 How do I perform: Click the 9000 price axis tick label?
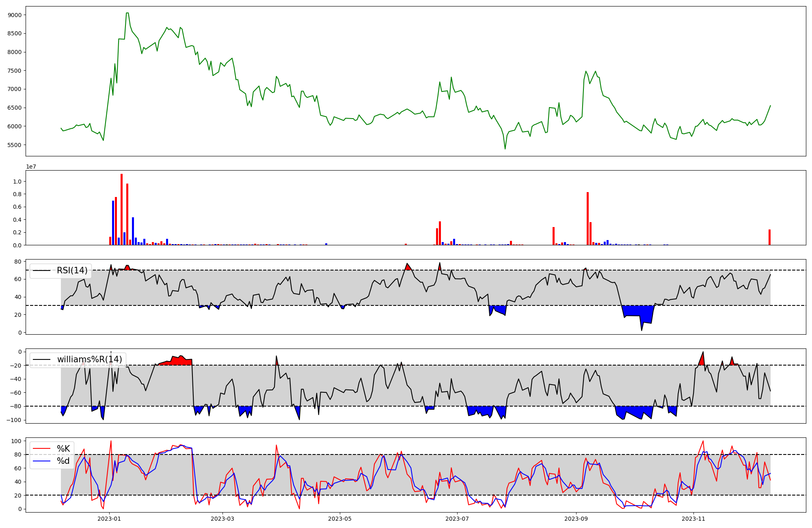click(15, 15)
